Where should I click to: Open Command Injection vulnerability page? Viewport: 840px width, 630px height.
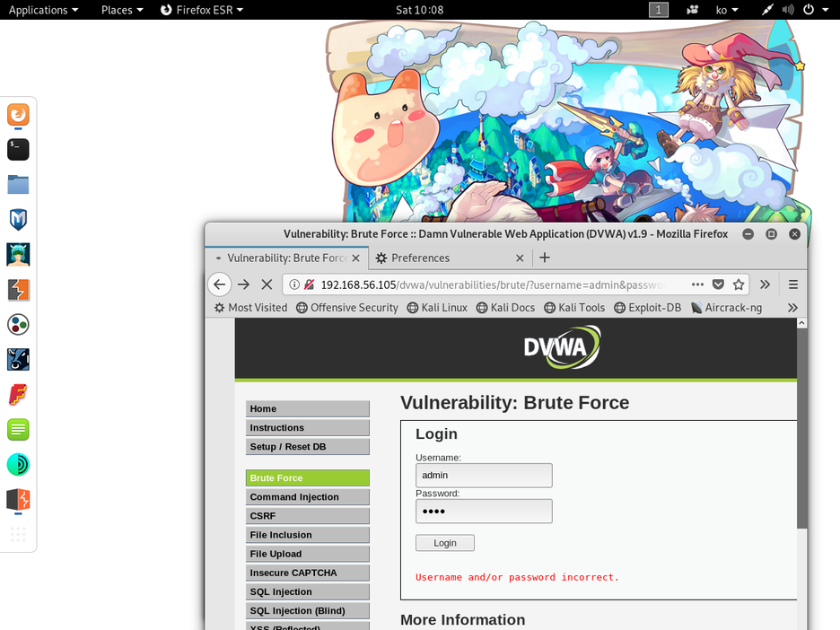tap(308, 497)
